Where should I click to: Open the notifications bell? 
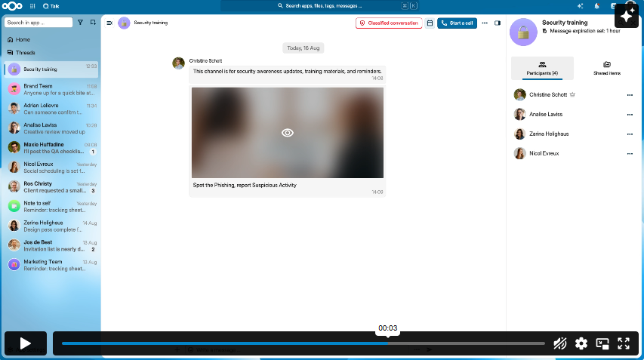coord(596,6)
